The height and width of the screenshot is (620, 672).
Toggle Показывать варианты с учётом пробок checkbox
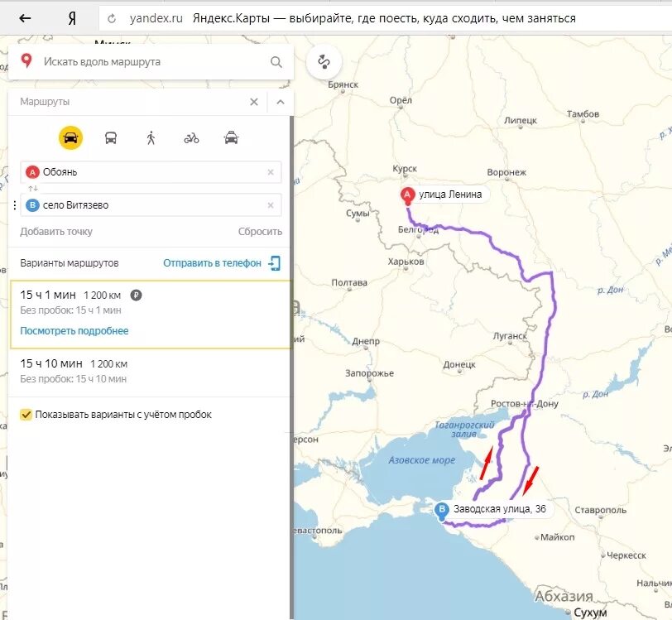click(x=26, y=415)
